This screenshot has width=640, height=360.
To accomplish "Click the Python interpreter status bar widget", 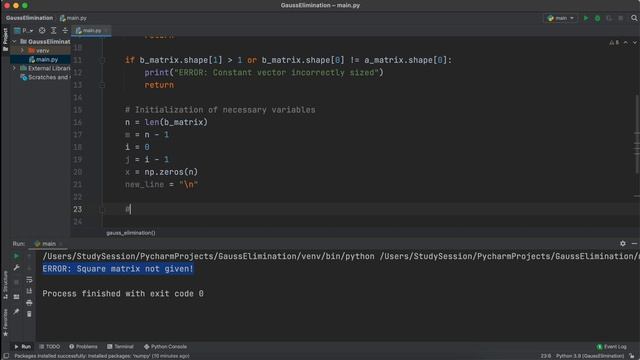I will (589, 356).
